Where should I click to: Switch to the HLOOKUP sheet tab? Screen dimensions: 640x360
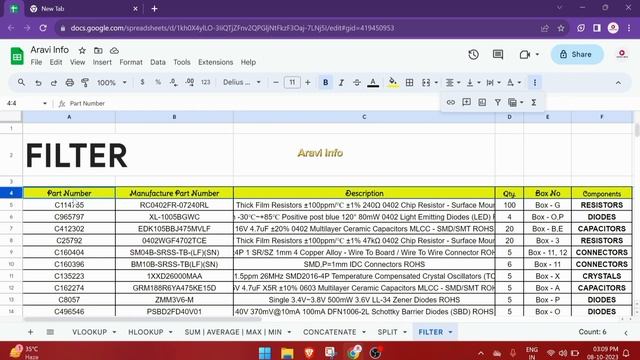(146, 332)
